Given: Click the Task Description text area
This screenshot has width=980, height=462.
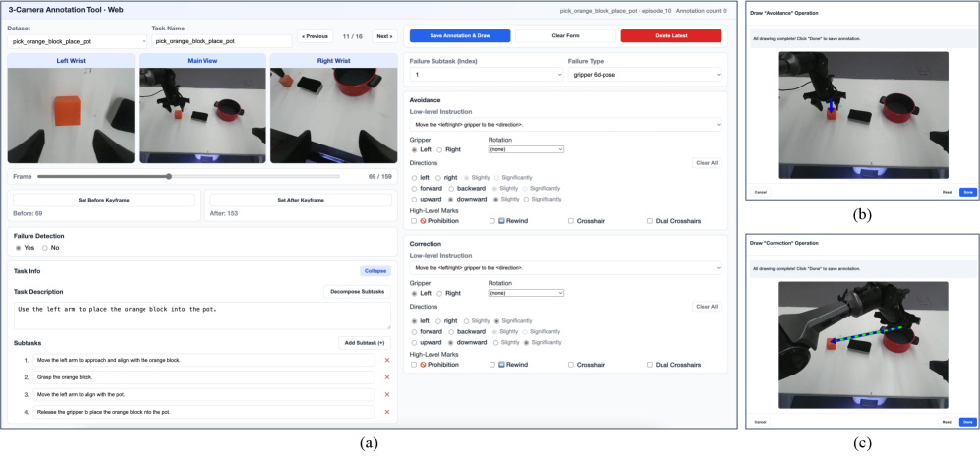Looking at the screenshot, I should tap(202, 315).
